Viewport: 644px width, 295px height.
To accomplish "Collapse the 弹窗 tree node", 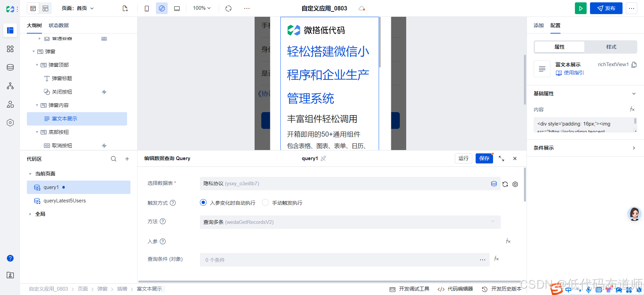I will 34,52.
